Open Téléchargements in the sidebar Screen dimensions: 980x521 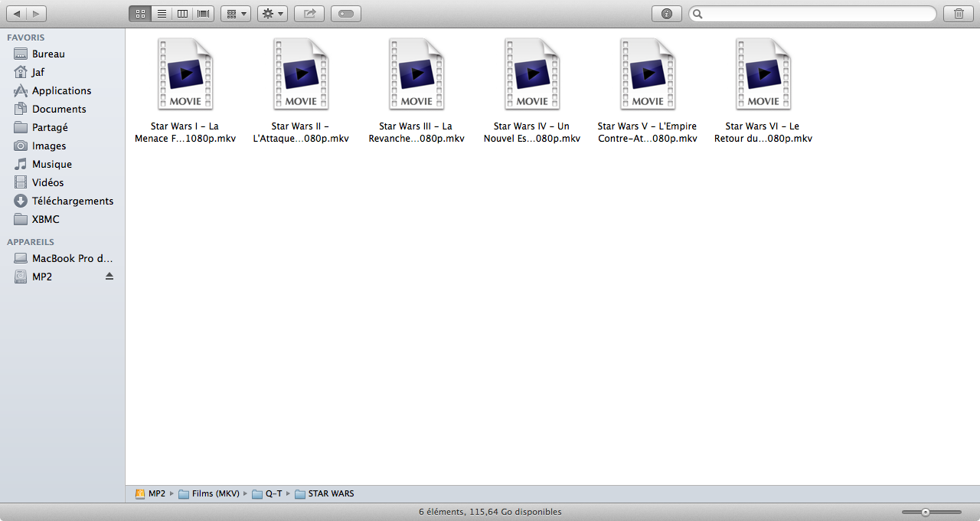tap(62, 201)
